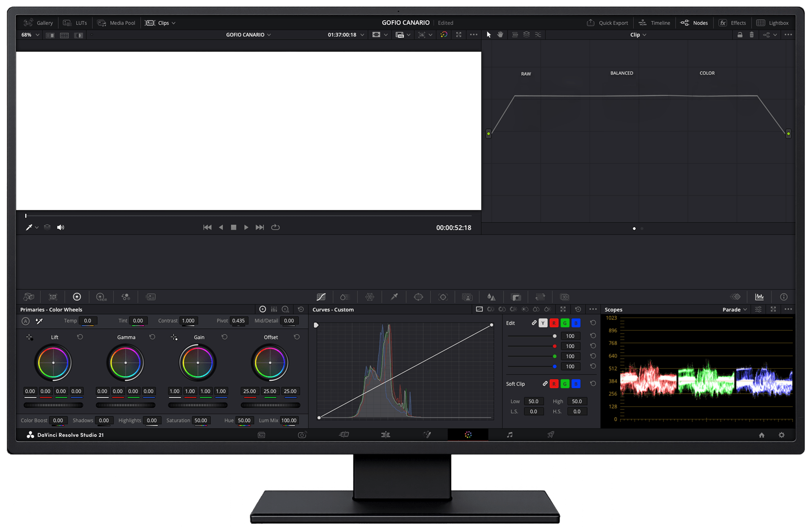The image size is (812, 528).
Task: Click the lock icon in node editor
Action: 740,35
